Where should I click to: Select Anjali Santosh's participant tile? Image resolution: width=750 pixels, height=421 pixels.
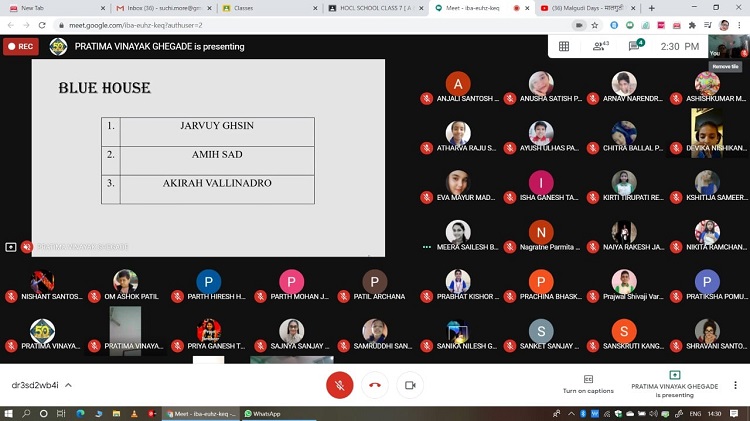(458, 88)
